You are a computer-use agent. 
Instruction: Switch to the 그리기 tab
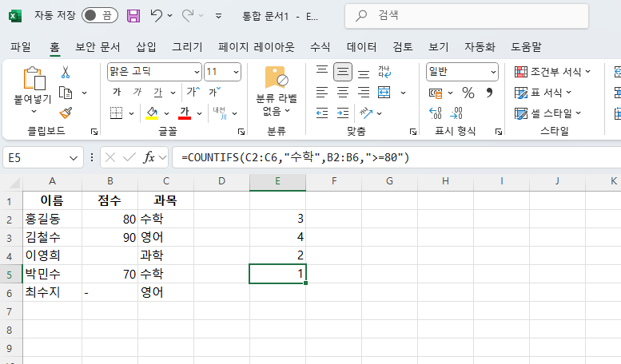[187, 47]
